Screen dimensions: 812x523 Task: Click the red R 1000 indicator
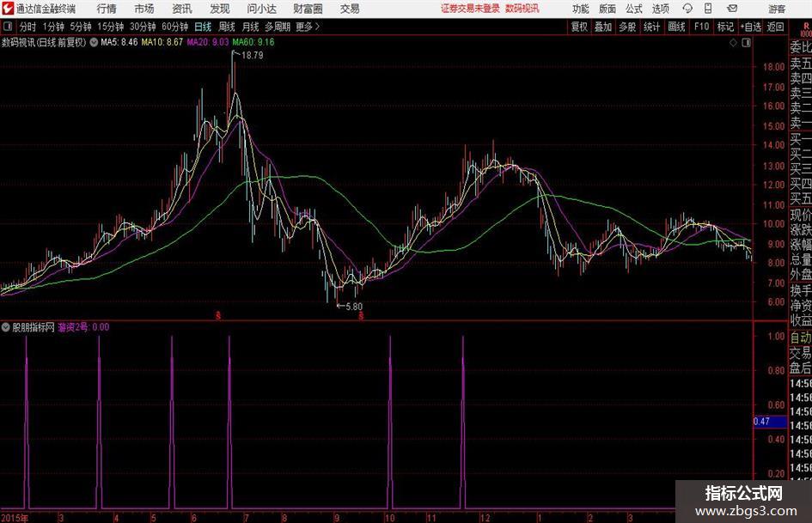[x=806, y=30]
